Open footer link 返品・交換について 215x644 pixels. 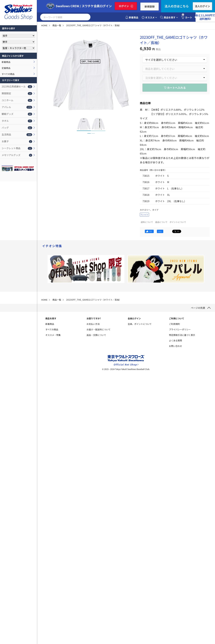point(96,335)
